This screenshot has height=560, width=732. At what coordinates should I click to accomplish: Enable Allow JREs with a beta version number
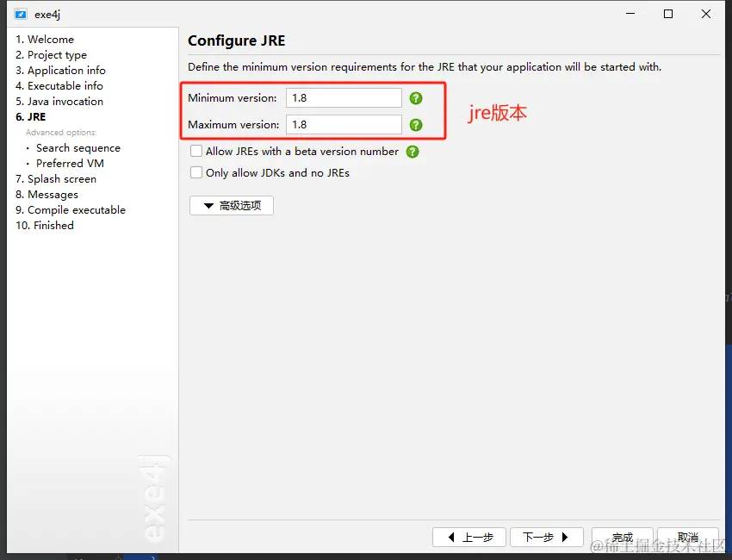pos(196,151)
